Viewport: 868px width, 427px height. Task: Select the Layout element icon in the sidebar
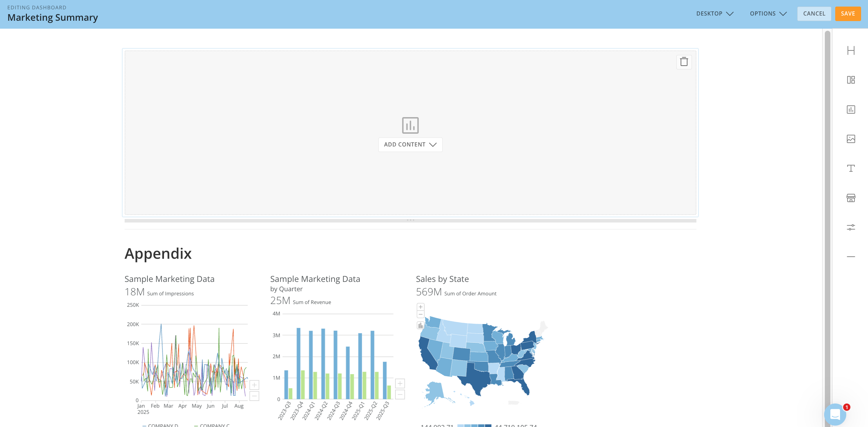tap(850, 80)
